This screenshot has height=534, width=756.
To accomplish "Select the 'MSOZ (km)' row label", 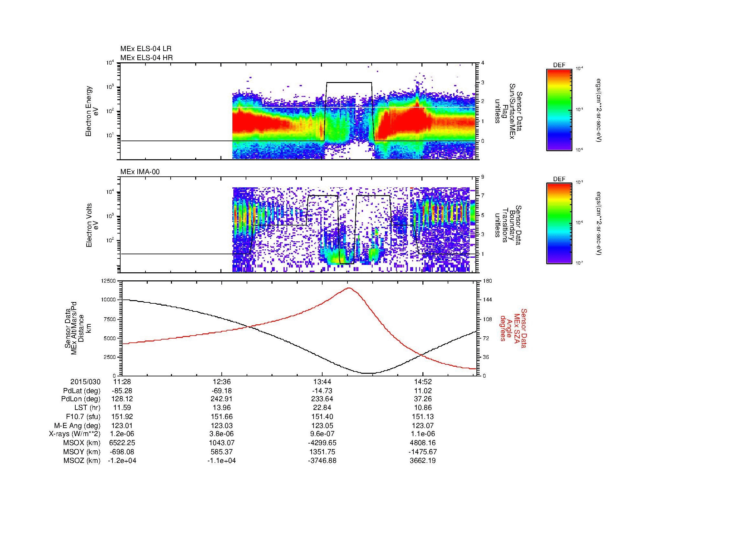I will click(x=82, y=461).
